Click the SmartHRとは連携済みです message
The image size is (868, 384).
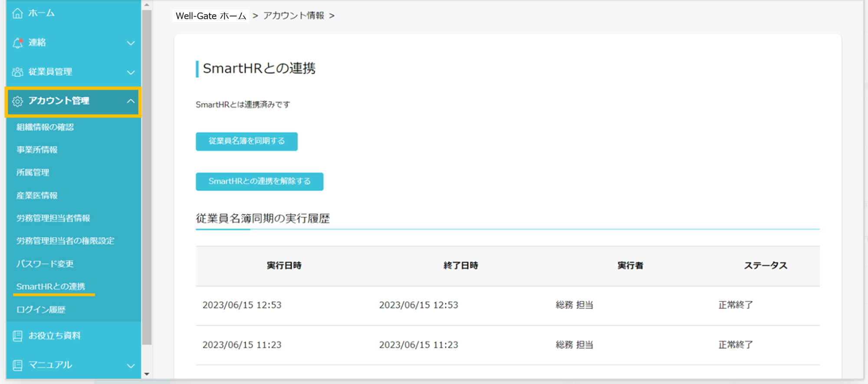click(243, 105)
